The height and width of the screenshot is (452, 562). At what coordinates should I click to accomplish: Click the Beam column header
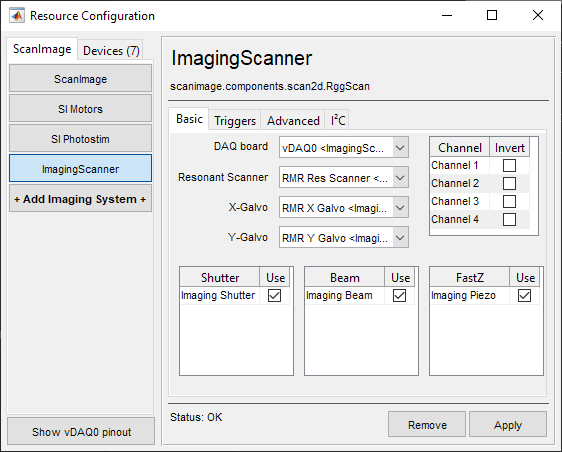(x=344, y=277)
